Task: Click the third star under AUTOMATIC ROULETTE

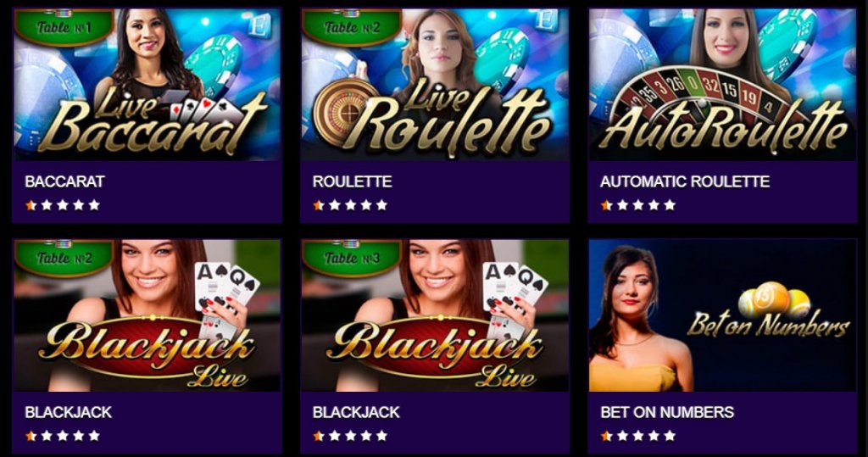Action: pos(638,205)
